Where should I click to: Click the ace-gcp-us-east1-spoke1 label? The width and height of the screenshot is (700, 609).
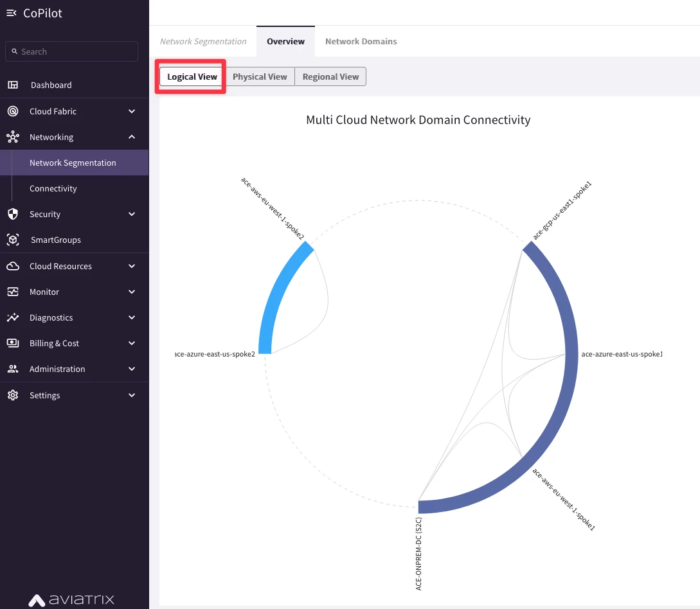[562, 210]
